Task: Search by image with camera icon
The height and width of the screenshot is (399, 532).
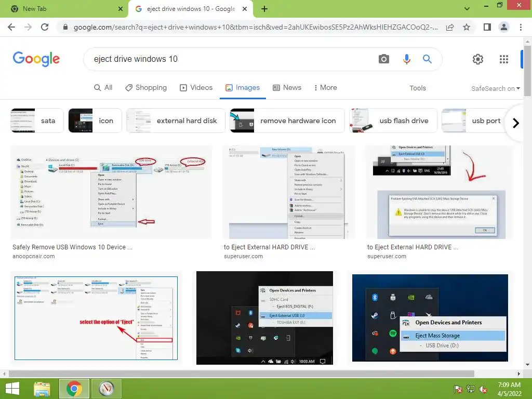Action: (x=384, y=59)
